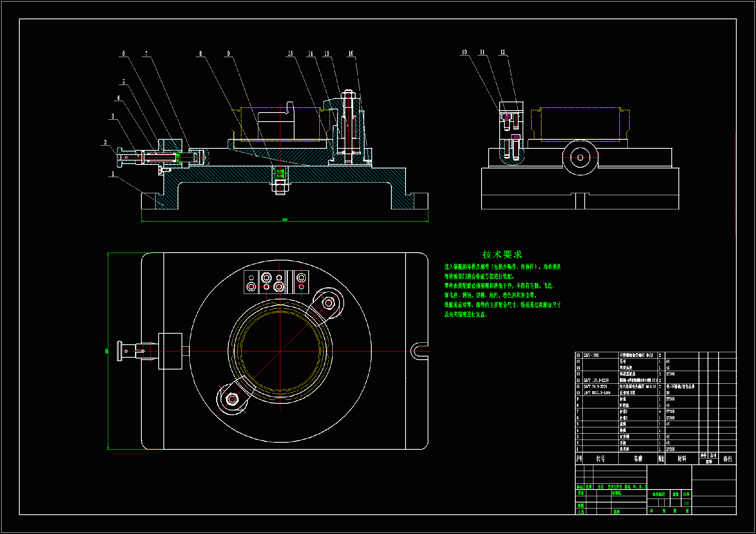Select the 390 width dimension text
The image size is (756, 534).
[x=285, y=220]
